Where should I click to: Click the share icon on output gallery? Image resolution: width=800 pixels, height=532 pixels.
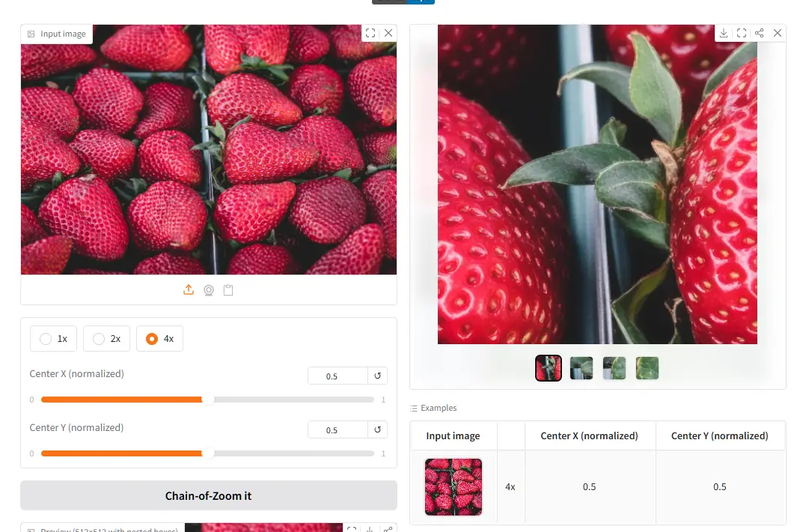click(x=759, y=33)
